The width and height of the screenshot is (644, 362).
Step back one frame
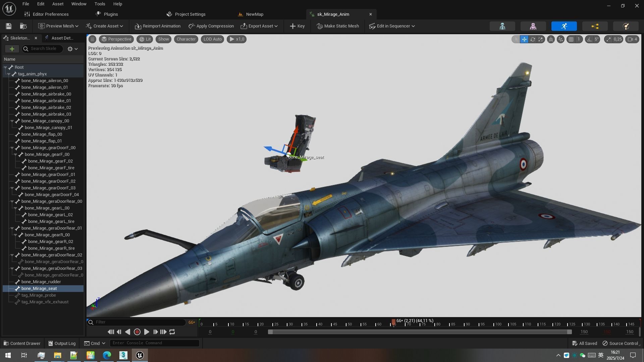click(119, 332)
